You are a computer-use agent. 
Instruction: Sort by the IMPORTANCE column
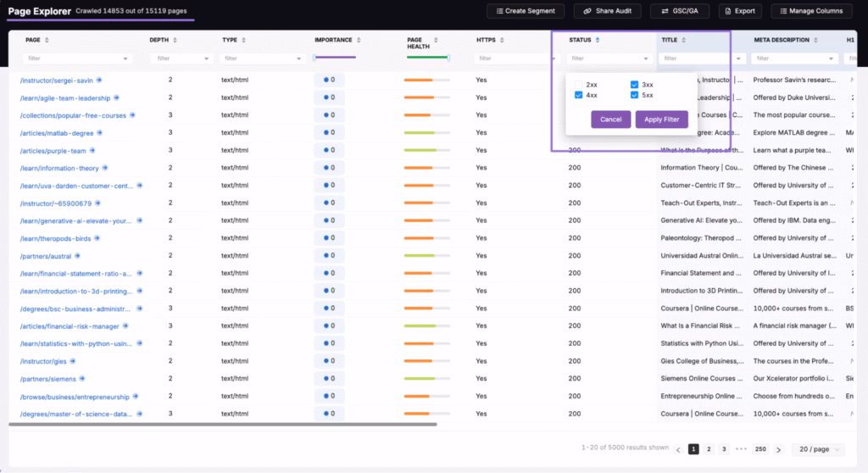click(359, 40)
